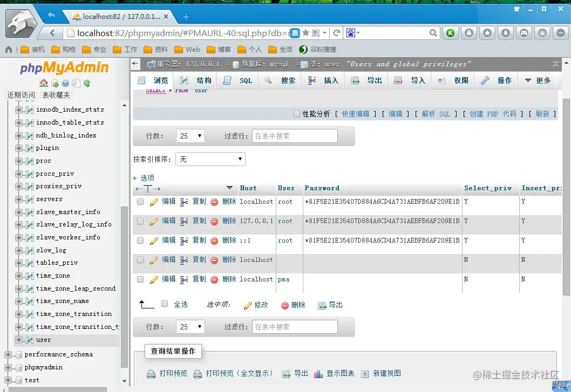Click the navigation tree vertical scrollbar
Image resolution: width=571 pixels, height=392 pixels.
(x=124, y=287)
